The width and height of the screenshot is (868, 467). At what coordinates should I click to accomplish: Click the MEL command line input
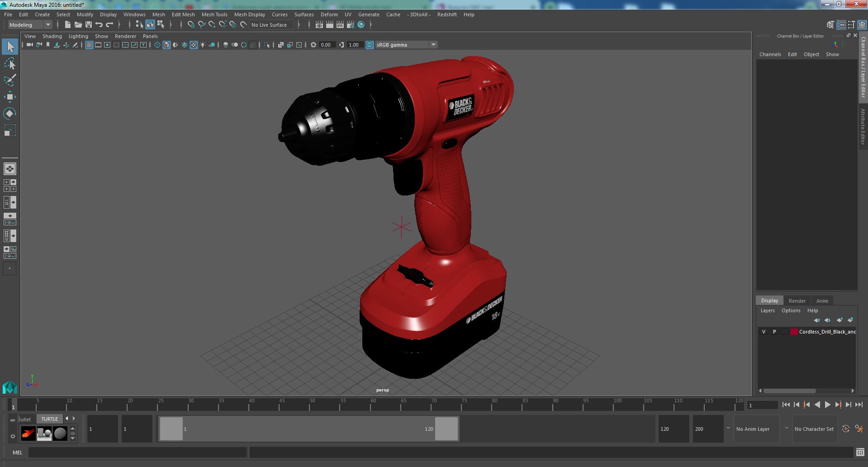pyautogui.click(x=138, y=453)
